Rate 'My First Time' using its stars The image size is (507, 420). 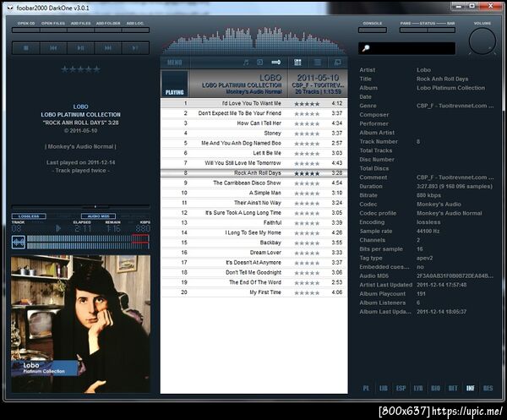point(307,293)
